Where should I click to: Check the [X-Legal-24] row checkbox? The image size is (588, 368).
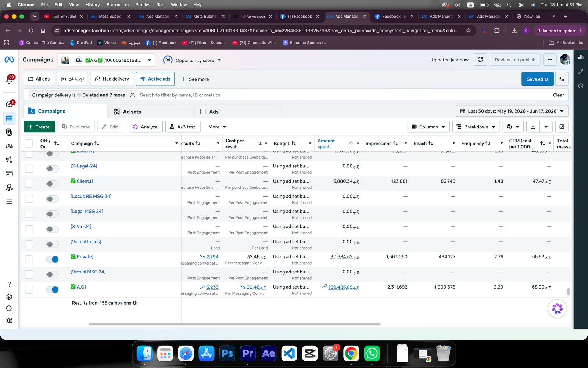pyautogui.click(x=29, y=169)
